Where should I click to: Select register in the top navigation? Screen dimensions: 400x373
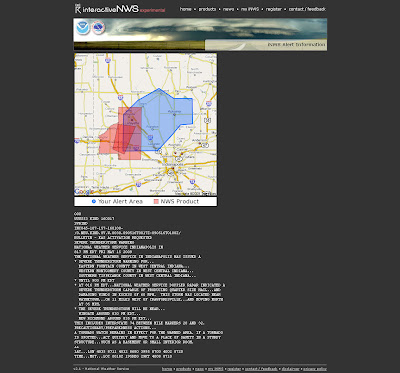(x=274, y=9)
